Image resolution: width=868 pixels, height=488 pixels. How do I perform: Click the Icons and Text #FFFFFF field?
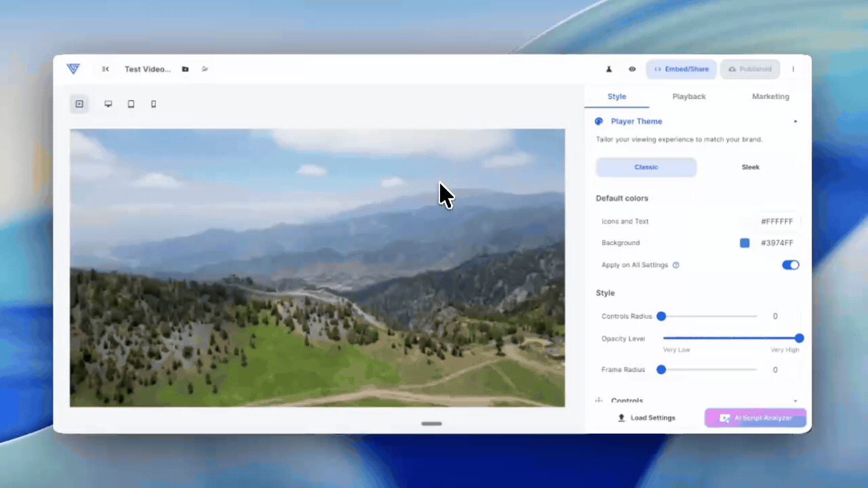pyautogui.click(x=777, y=222)
